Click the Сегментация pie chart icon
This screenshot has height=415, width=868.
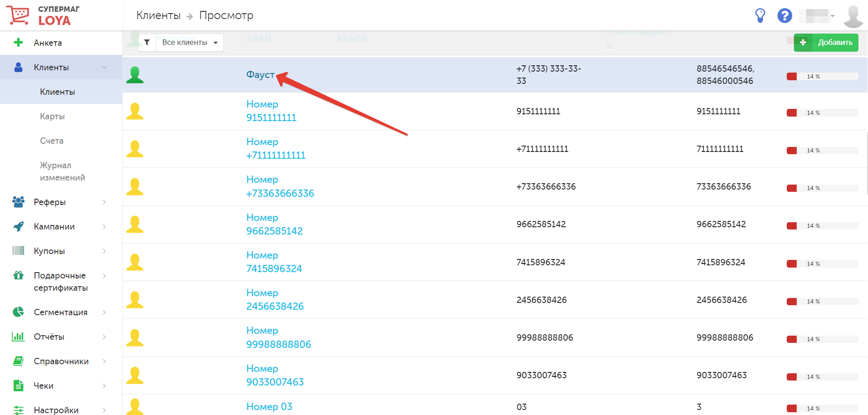coord(18,312)
